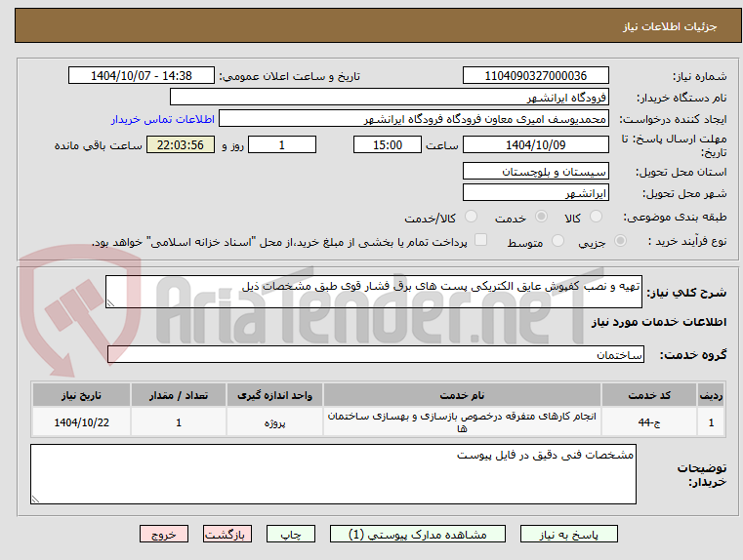743x560 pixels.
Task: Click the row number cell in ردیف column
Action: click(711, 422)
